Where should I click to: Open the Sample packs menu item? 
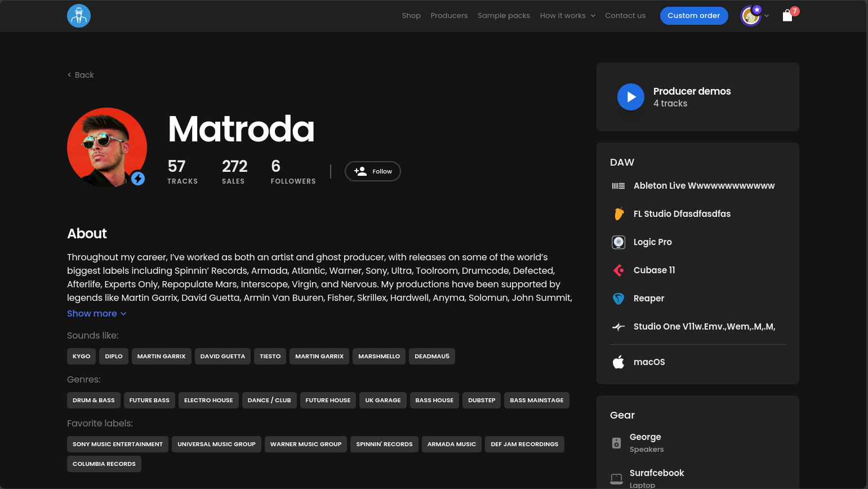tap(504, 16)
